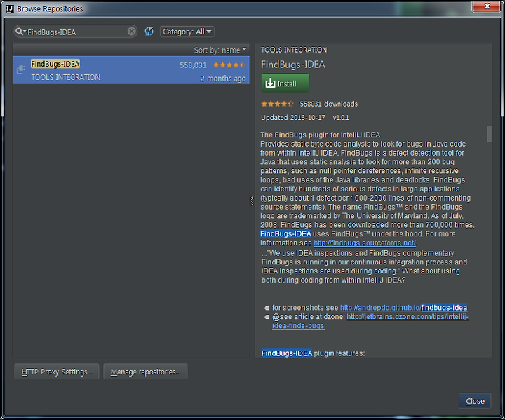Click the star rating in plugin list row

(229, 65)
